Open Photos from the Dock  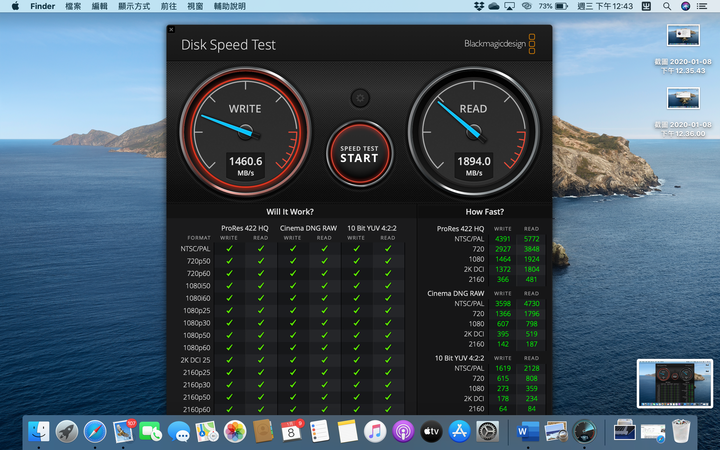pyautogui.click(x=235, y=431)
